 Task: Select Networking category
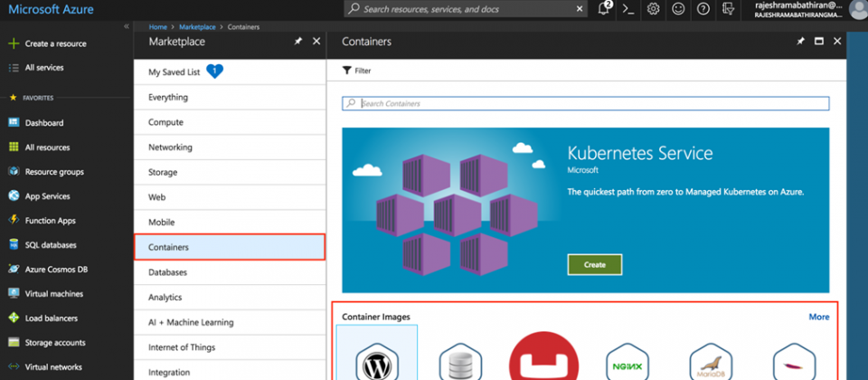(229, 147)
